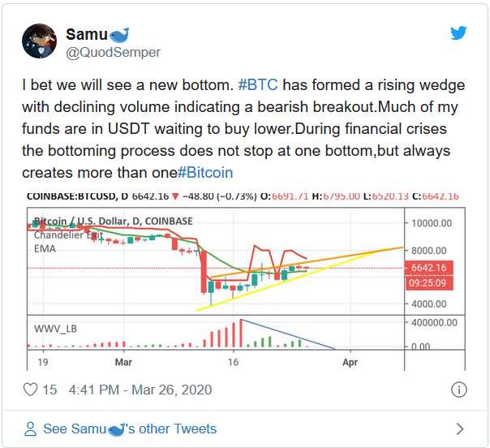Image resolution: width=490 pixels, height=448 pixels.
Task: Click the 6642.16 red price label
Action: point(428,268)
